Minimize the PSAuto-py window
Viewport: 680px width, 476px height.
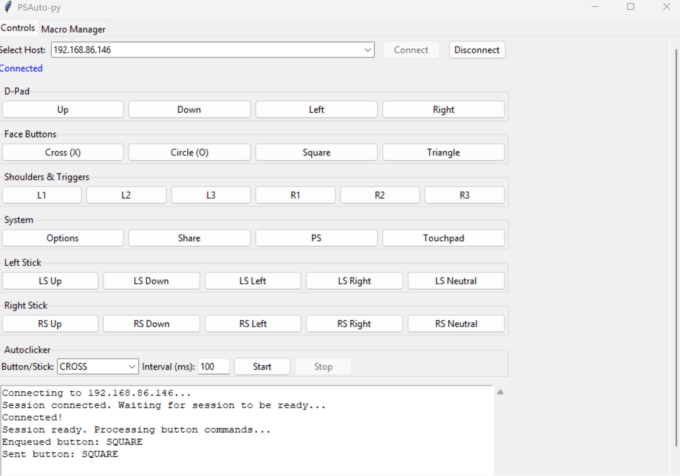pos(595,7)
